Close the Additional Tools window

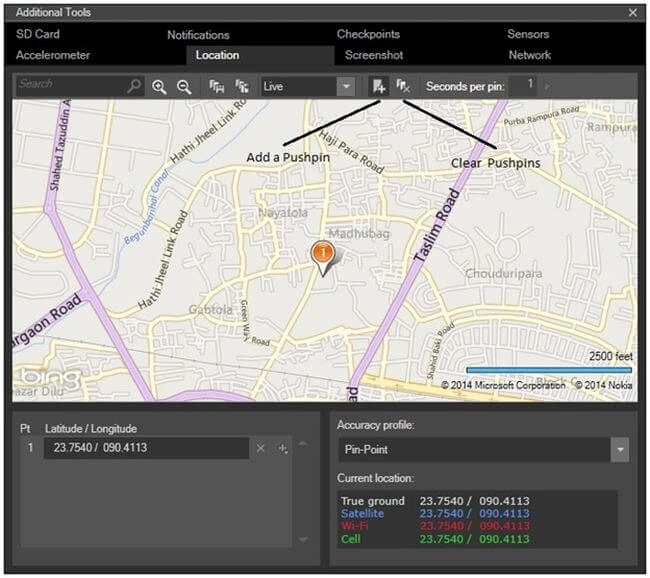pyautogui.click(x=633, y=13)
